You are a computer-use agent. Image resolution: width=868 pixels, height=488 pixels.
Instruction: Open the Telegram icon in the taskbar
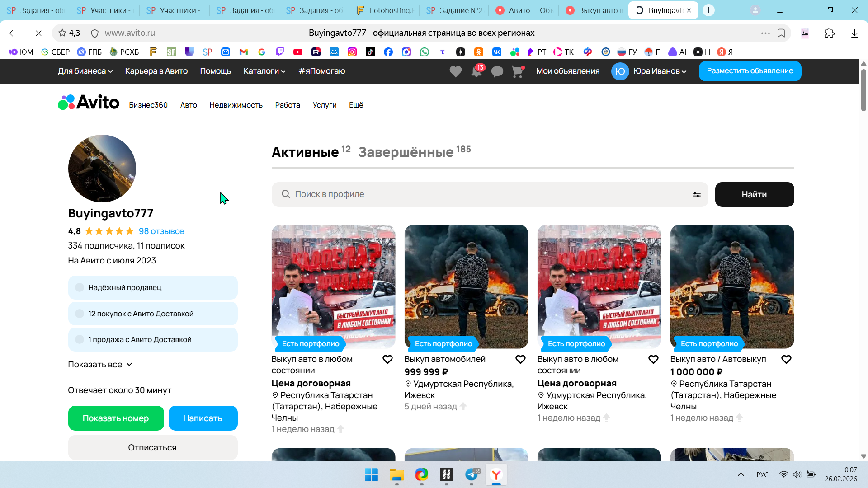pos(472,474)
